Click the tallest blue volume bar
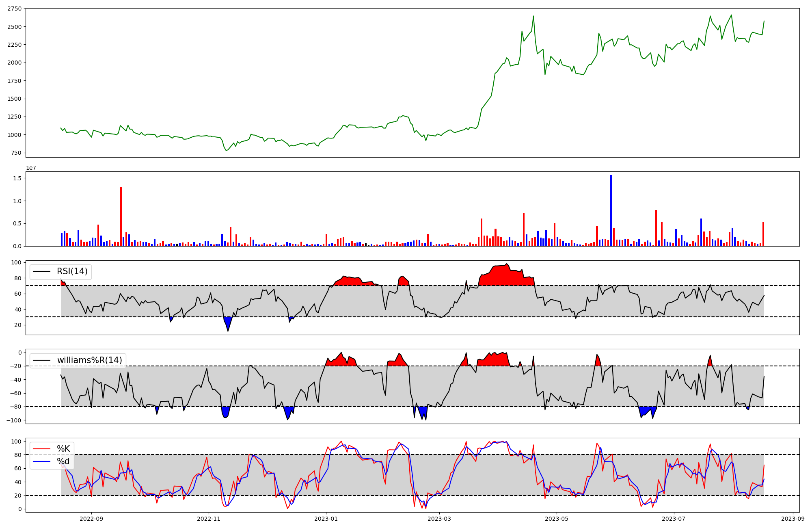Image resolution: width=812 pixels, height=528 pixels. pyautogui.click(x=611, y=210)
